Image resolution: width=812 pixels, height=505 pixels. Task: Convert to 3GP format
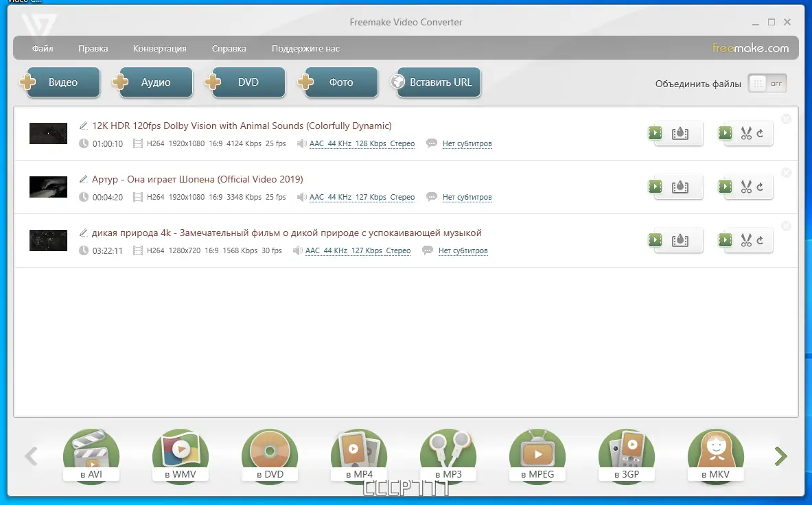click(x=627, y=456)
